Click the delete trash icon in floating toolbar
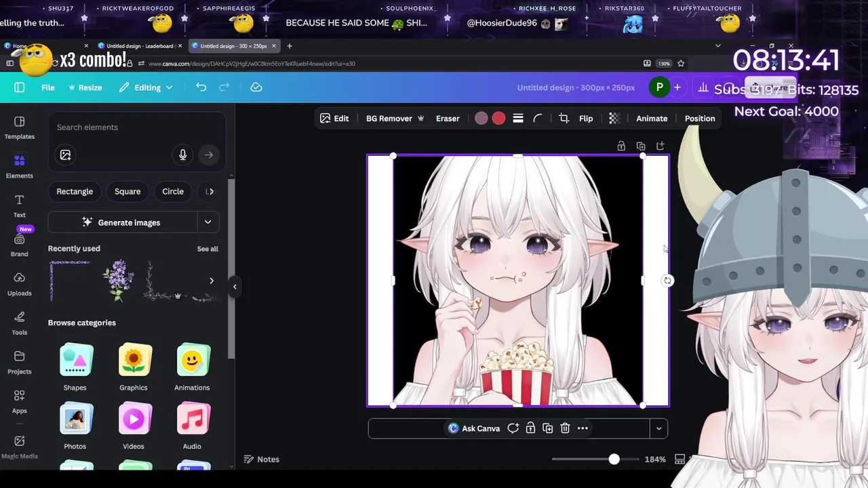This screenshot has width=868, height=488. [x=565, y=428]
